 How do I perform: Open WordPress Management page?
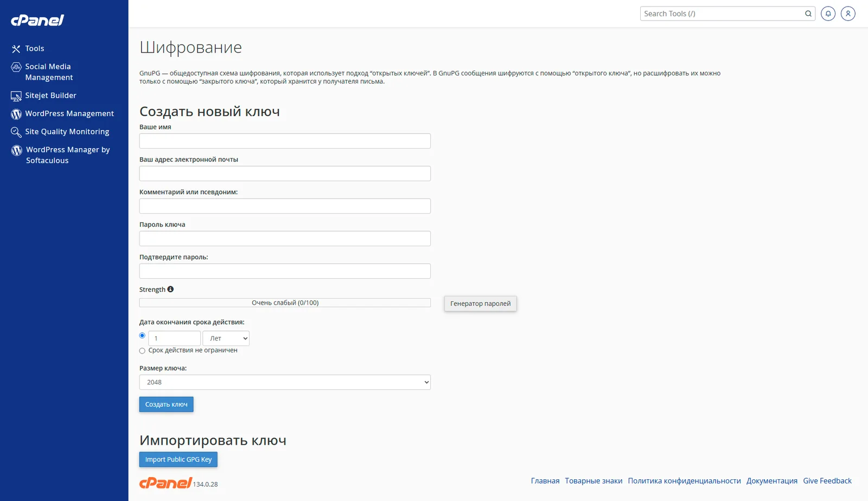(69, 113)
